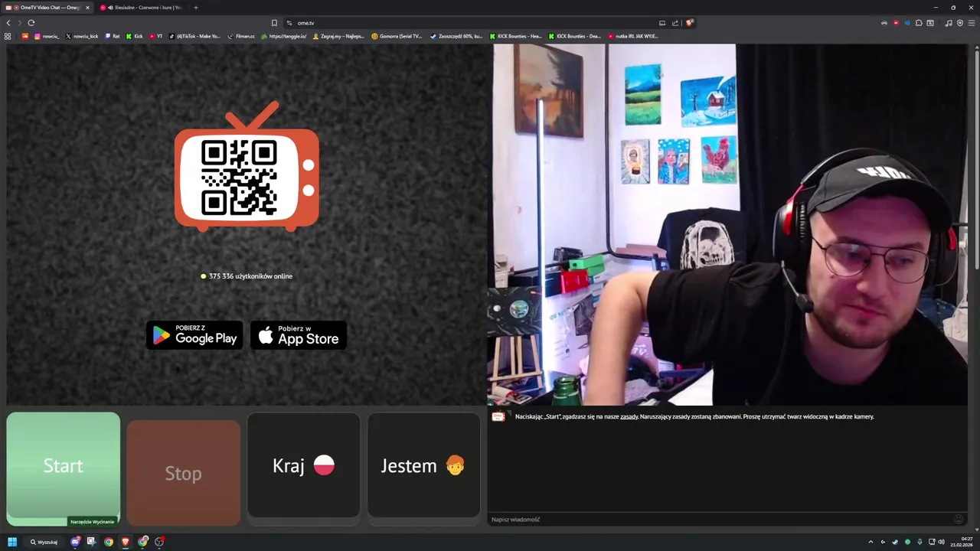Click the microphone tray icon
The width and height of the screenshot is (980, 551).
tap(920, 542)
